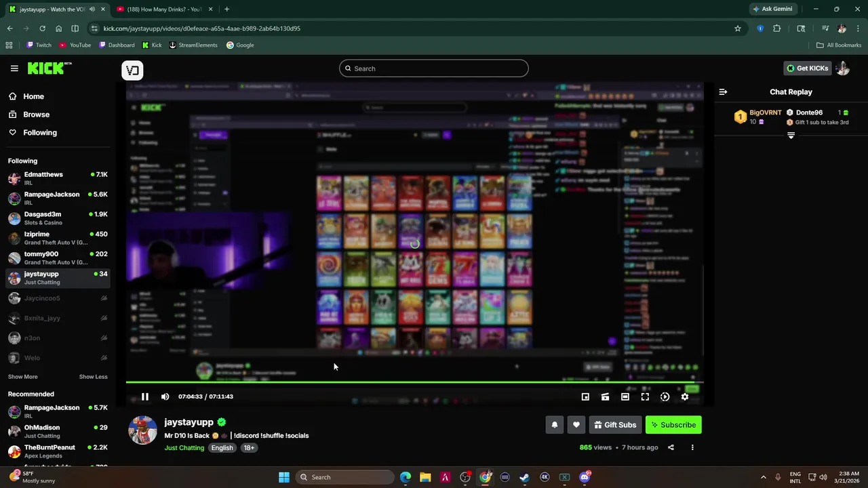The image size is (868, 488).
Task: Open Steam from taskbar
Action: click(525, 477)
